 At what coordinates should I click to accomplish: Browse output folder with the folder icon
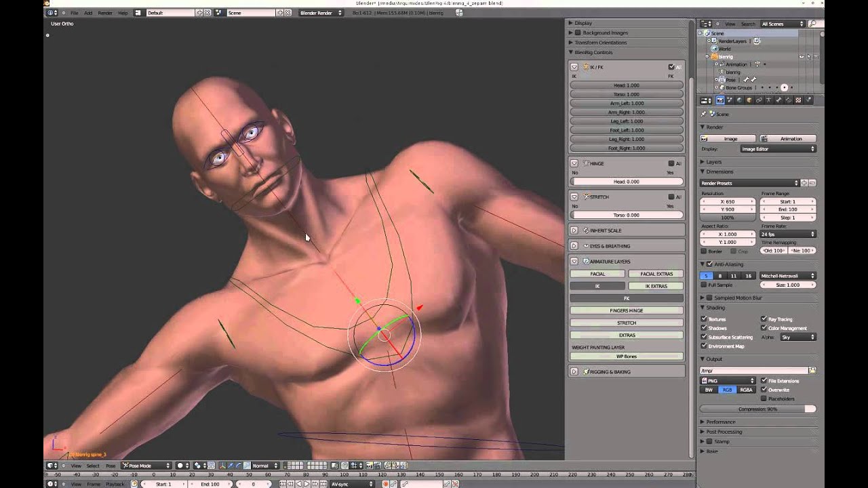pos(812,371)
